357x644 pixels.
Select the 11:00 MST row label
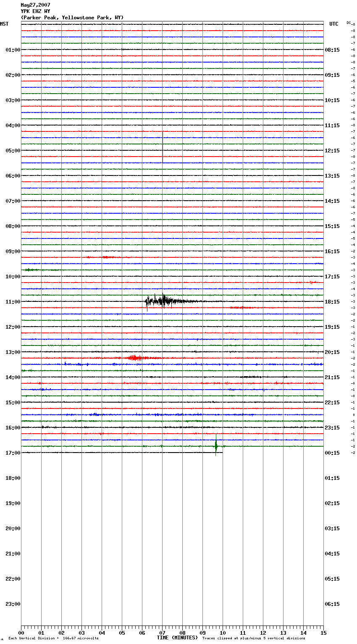(x=13, y=302)
